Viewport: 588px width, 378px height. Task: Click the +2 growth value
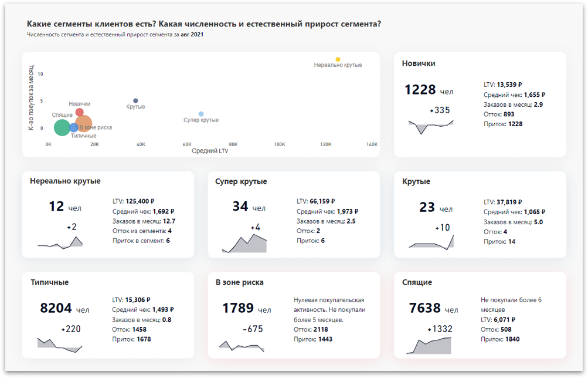pos(72,227)
